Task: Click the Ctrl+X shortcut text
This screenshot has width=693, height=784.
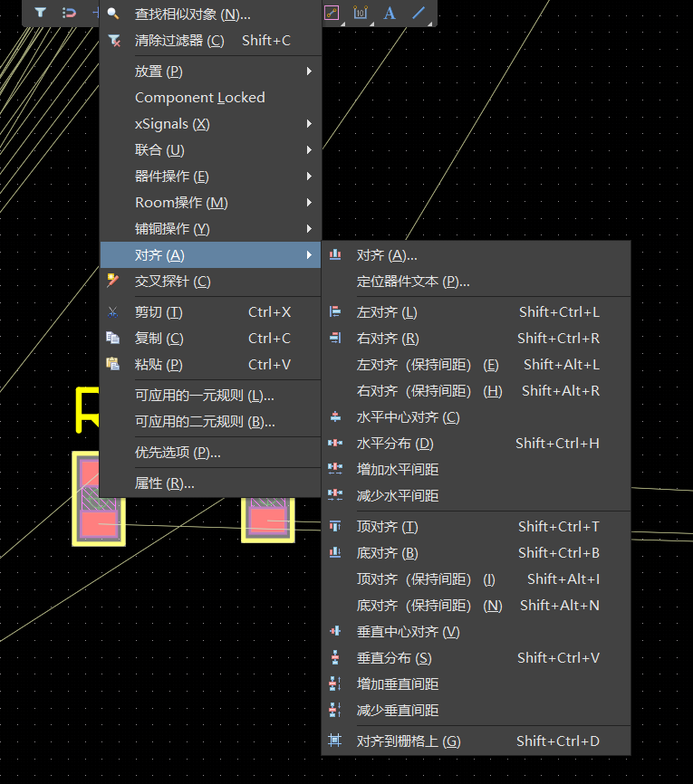Action: (269, 312)
